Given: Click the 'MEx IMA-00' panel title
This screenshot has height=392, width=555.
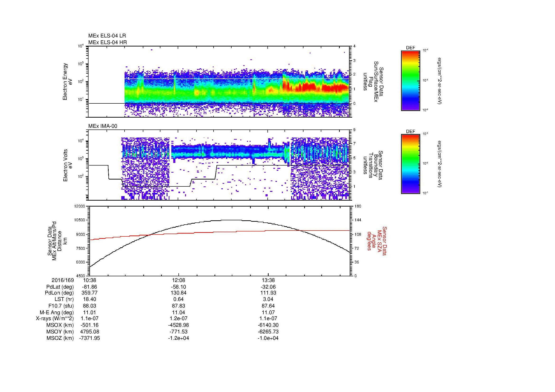Looking at the screenshot, I should point(103,126).
